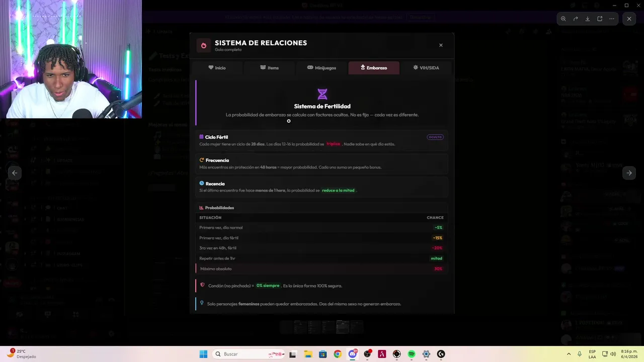This screenshot has height=362, width=644.
Task: Click the SITUACIÓN column header
Action: [x=210, y=218]
